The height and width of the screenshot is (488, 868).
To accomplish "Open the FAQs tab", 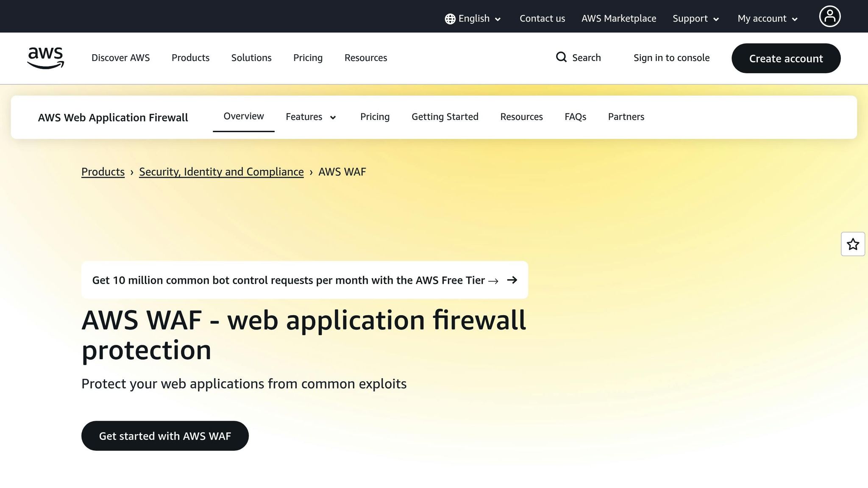I will click(x=575, y=116).
